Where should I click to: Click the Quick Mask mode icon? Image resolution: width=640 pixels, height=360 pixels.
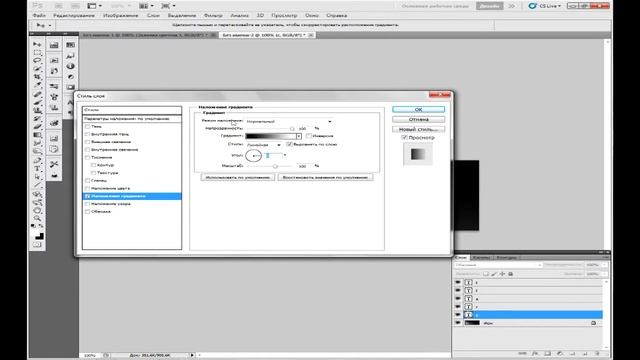37,245
